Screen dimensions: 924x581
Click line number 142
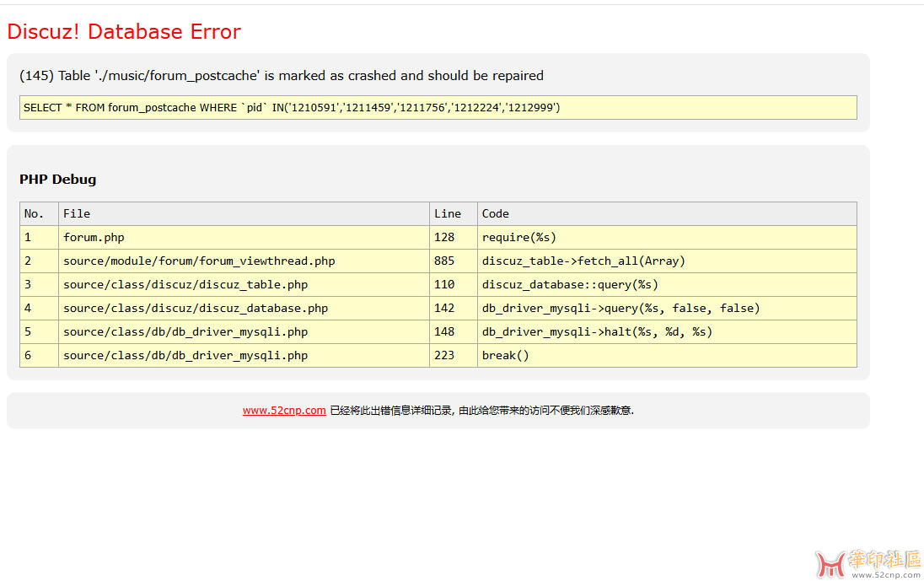click(x=454, y=308)
